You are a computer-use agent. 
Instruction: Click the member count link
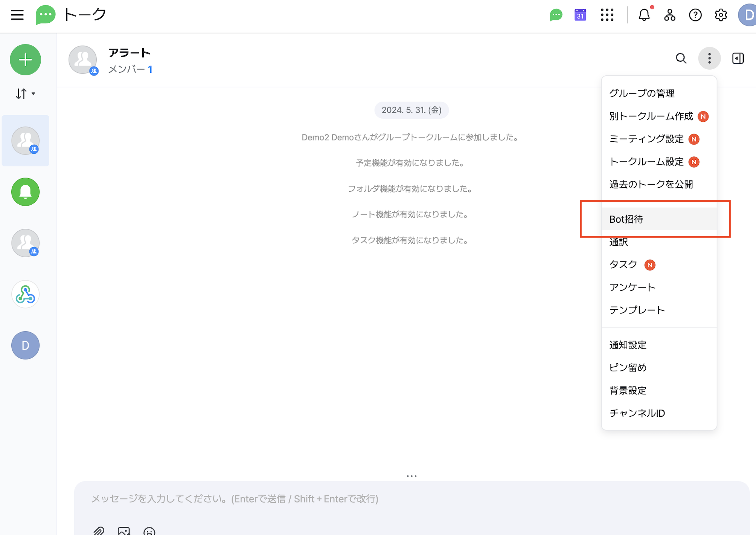coord(150,69)
